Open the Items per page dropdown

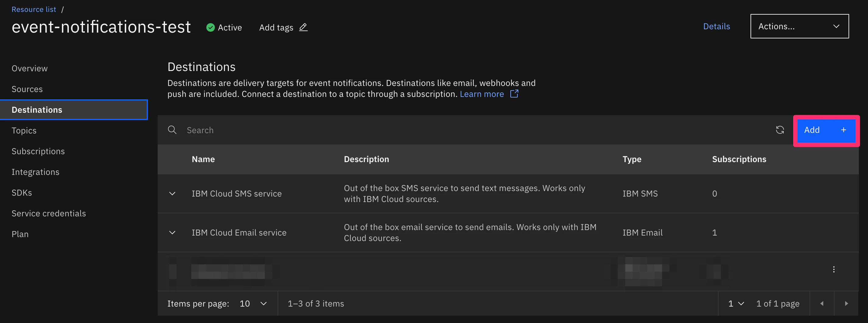[x=254, y=303]
